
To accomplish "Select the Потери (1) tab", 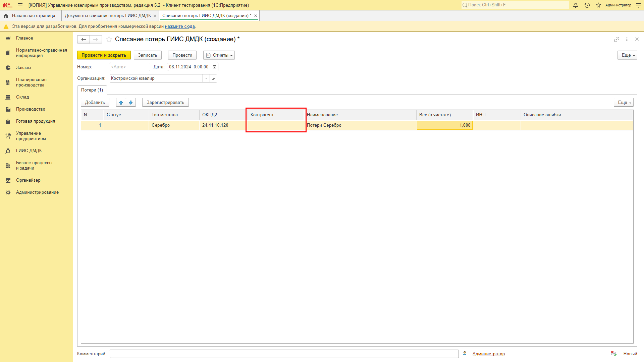I will tap(92, 90).
